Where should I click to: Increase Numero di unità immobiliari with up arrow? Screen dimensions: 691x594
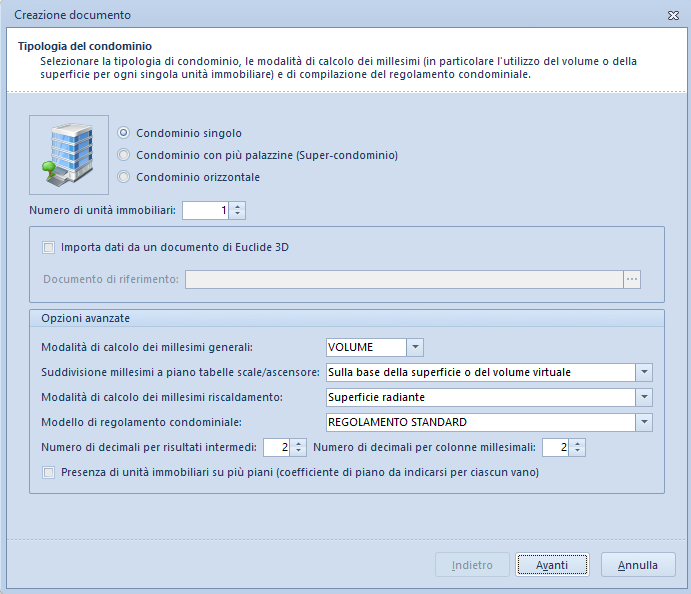coord(238,207)
